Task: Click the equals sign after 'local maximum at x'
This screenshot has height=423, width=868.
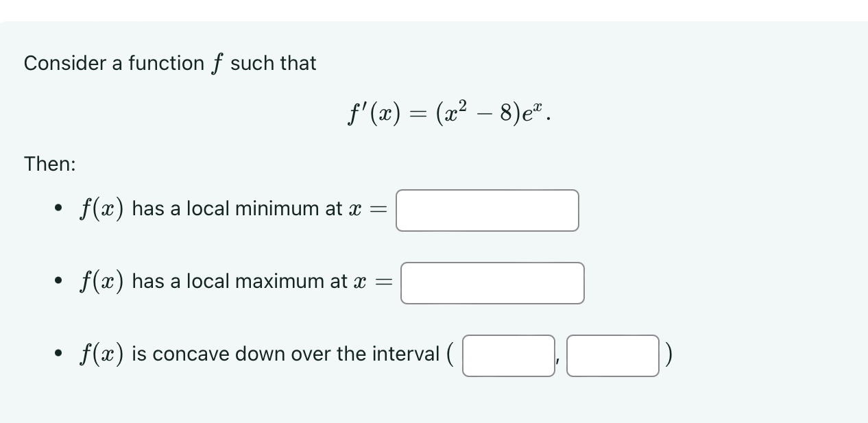Action: pyautogui.click(x=385, y=282)
